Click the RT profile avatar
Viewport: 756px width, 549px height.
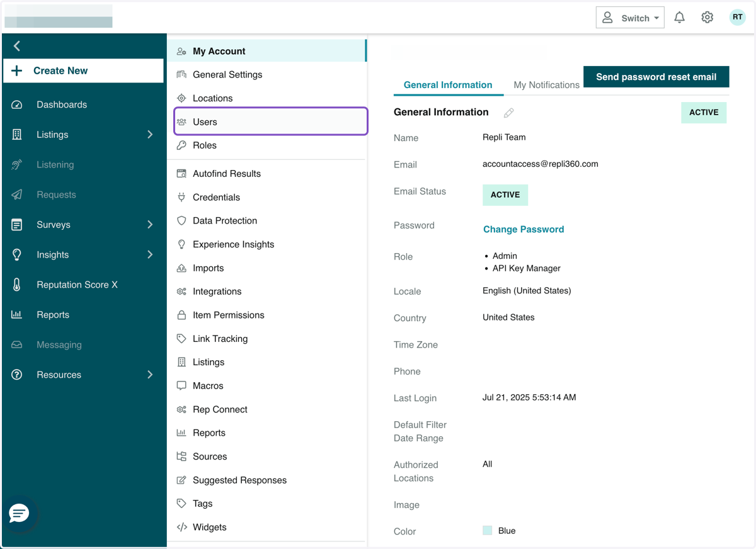point(737,18)
